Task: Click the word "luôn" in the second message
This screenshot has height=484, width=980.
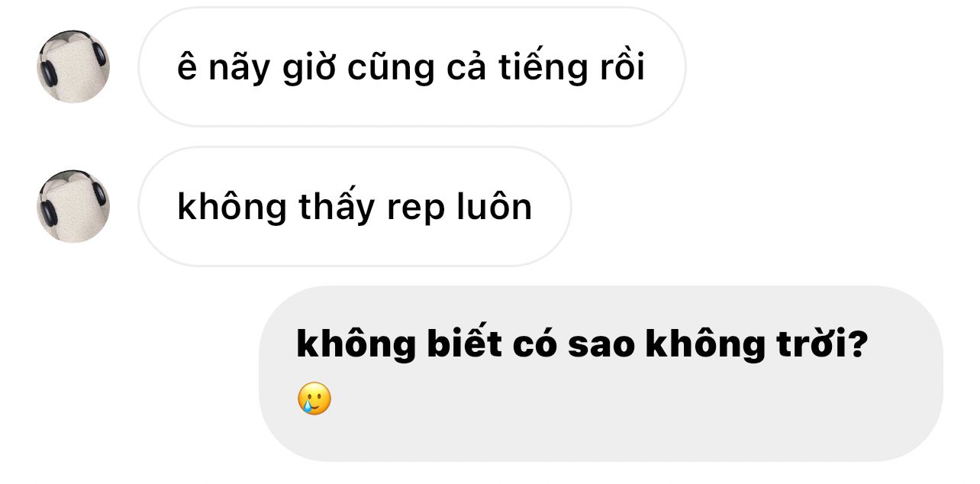Action: coord(495,206)
